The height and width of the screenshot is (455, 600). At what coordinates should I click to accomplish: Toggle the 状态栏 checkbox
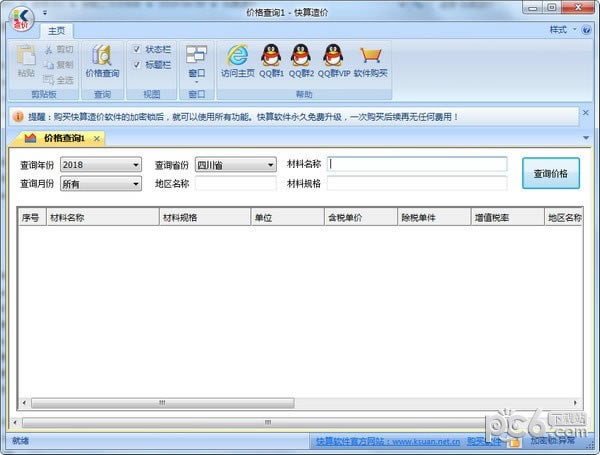pyautogui.click(x=137, y=48)
